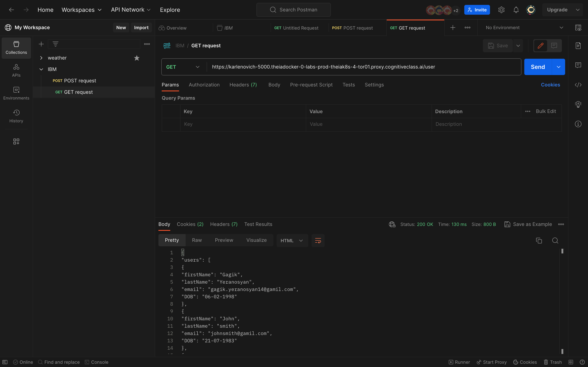Toggle line wrapping in the response viewer
Image resolution: width=588 pixels, height=367 pixels.
coord(318,241)
